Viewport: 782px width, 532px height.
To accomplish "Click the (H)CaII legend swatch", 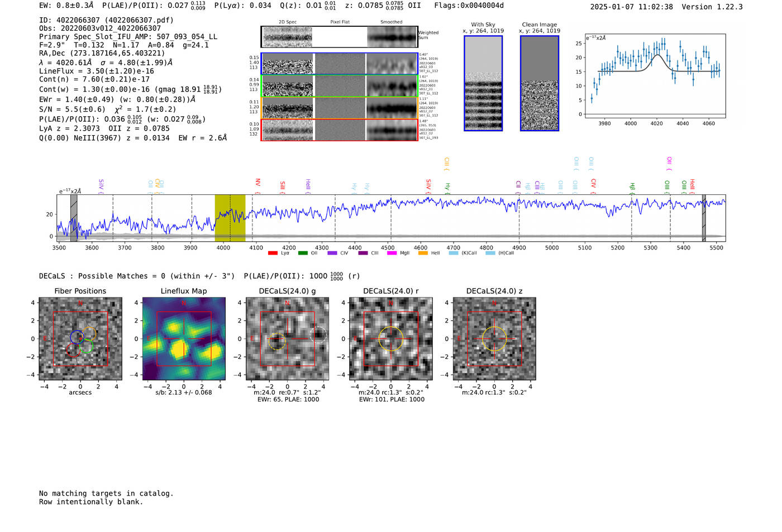I will (x=490, y=253).
